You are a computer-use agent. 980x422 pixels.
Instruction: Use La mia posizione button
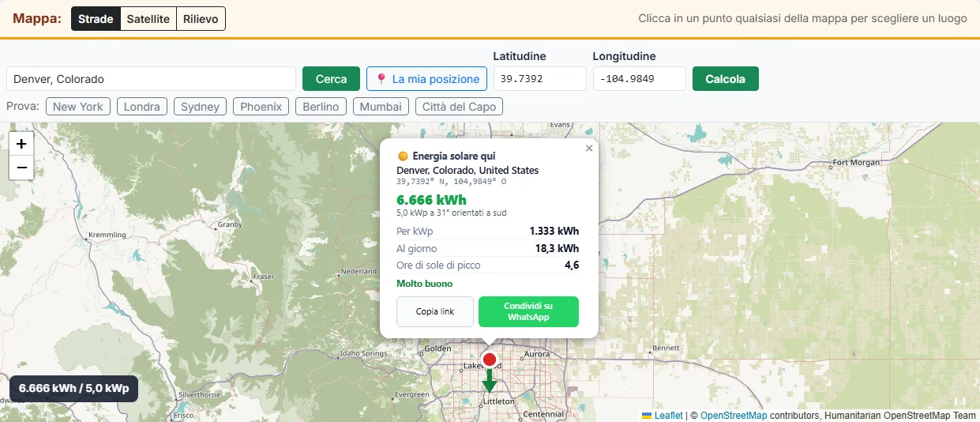pyautogui.click(x=426, y=79)
